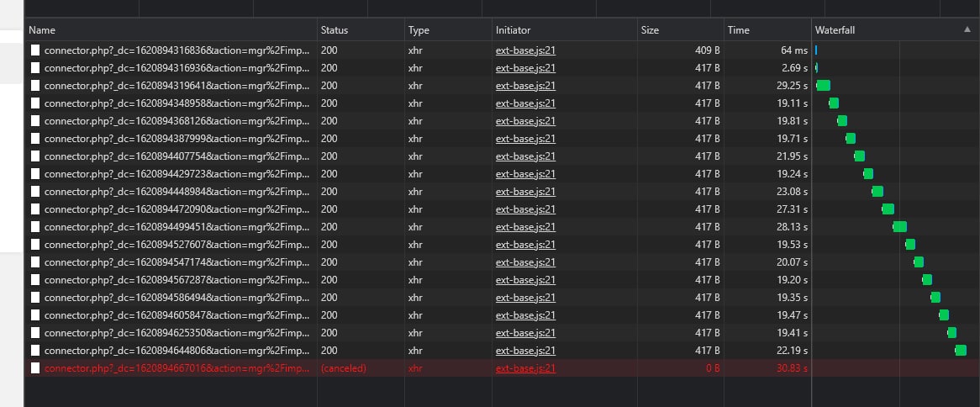Screen dimensions: 980x407
Task: Select request connector.php?_dc=1620894625350
Action: tap(177, 333)
